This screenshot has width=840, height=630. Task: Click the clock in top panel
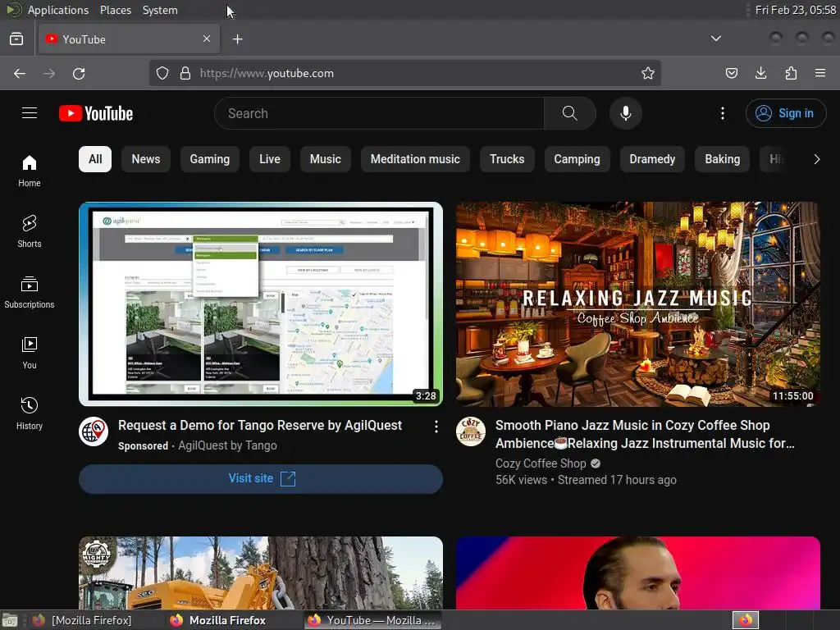795,10
